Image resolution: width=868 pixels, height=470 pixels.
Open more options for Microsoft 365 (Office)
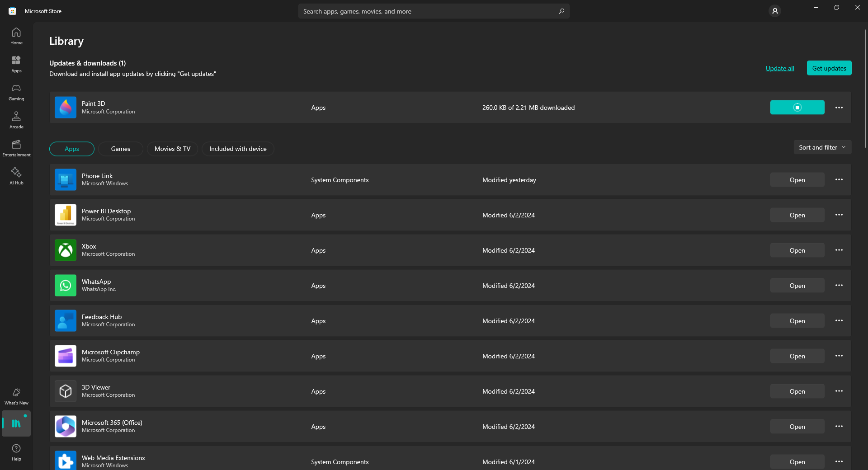839,427
